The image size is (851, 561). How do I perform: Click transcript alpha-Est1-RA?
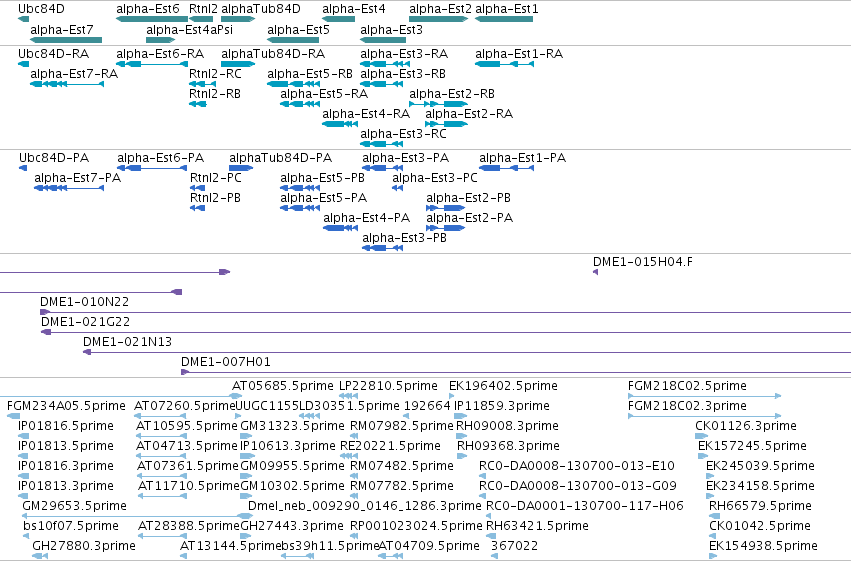point(504,64)
